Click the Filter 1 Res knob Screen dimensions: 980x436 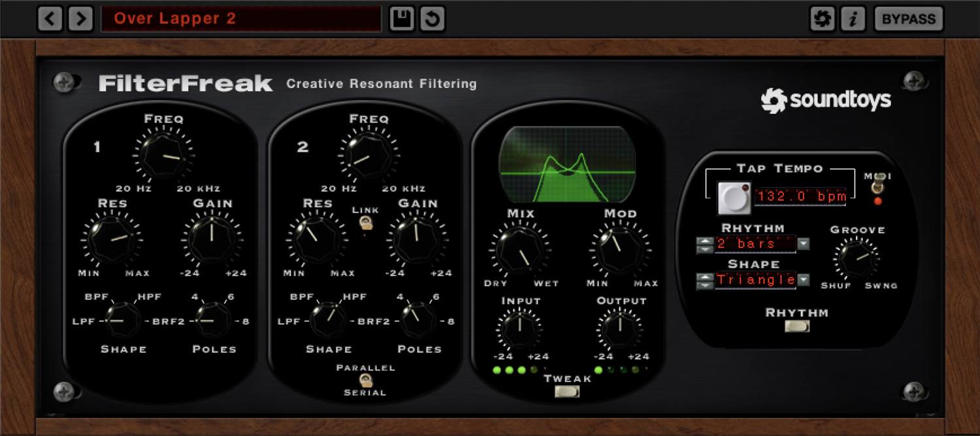[112, 239]
